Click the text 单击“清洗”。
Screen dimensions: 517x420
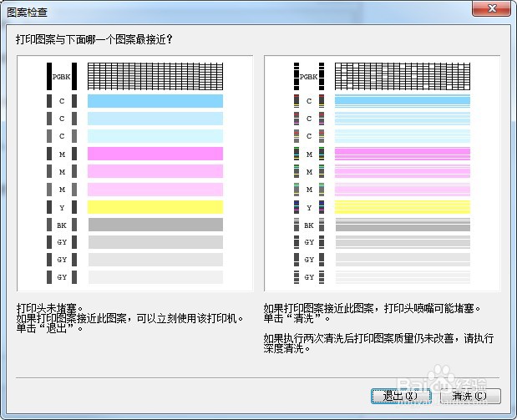coord(297,318)
